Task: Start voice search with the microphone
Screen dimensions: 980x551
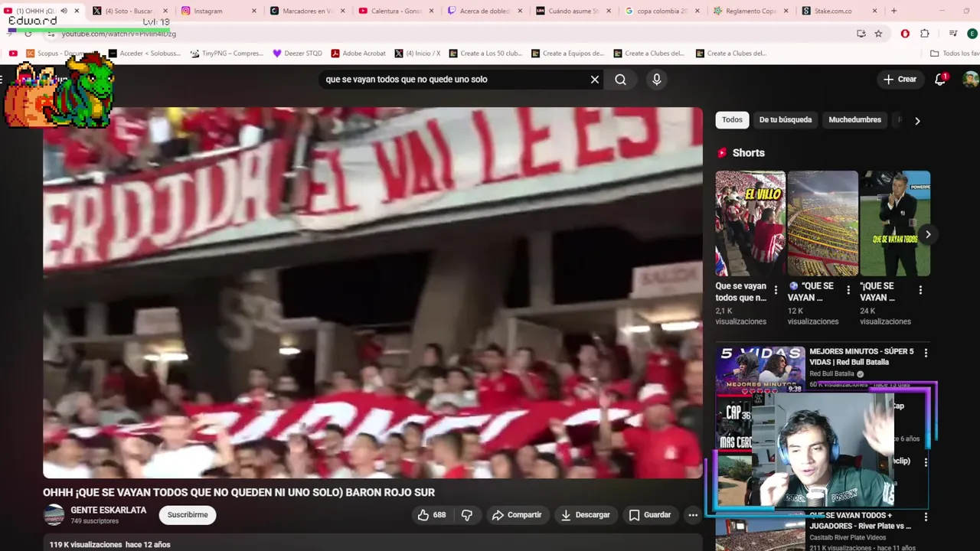Action: tap(656, 80)
